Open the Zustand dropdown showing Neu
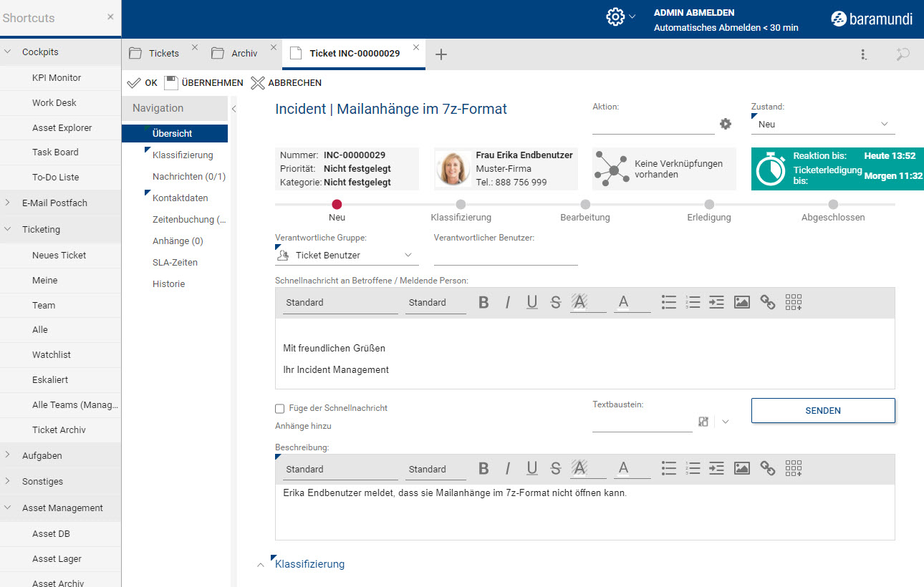This screenshot has width=924, height=587. [822, 125]
